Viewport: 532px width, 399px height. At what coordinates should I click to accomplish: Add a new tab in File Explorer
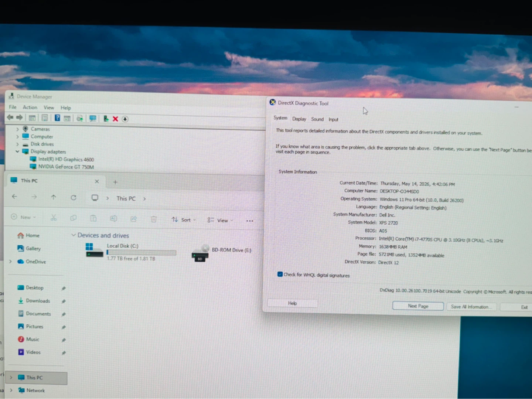coord(115,182)
